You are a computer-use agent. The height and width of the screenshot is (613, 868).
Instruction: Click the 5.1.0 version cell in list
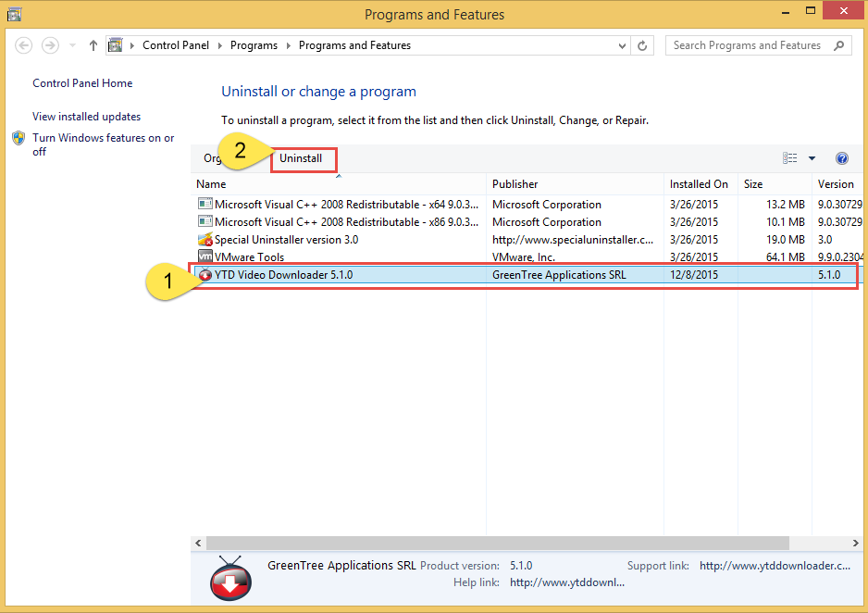tap(829, 275)
